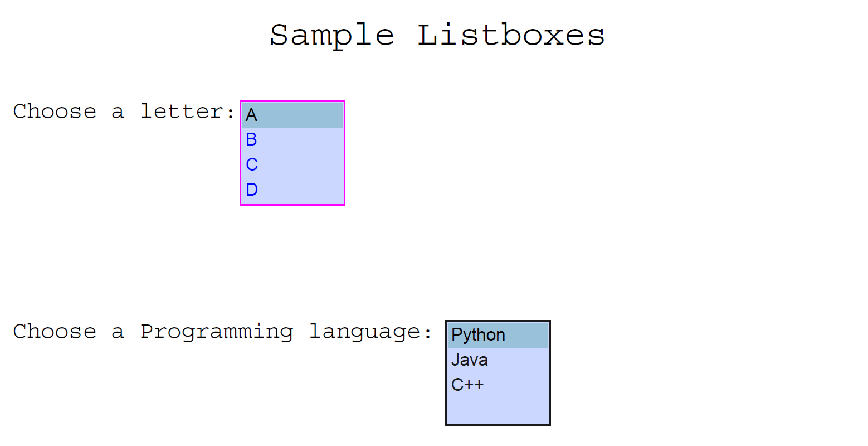The height and width of the screenshot is (446, 868).
Task: Click the 'Sample Listboxes' page heading
Action: pos(436,35)
